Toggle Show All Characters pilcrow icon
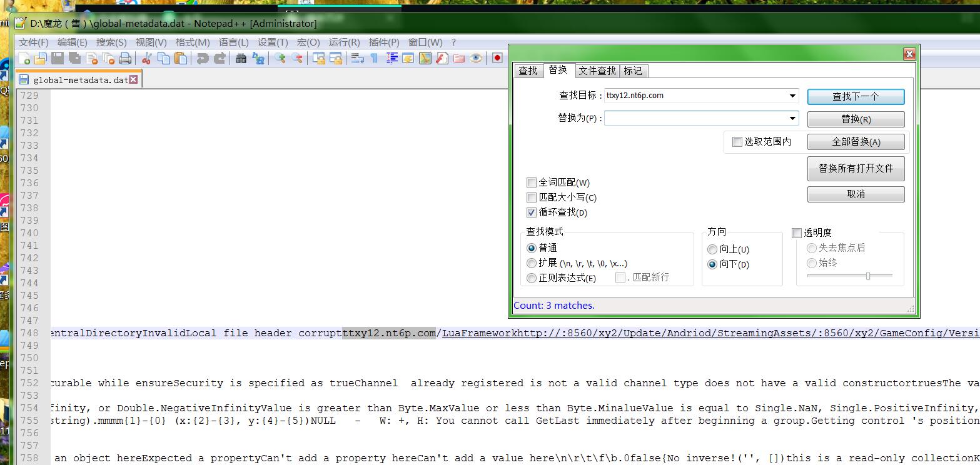Image resolution: width=980 pixels, height=465 pixels. pos(374,58)
